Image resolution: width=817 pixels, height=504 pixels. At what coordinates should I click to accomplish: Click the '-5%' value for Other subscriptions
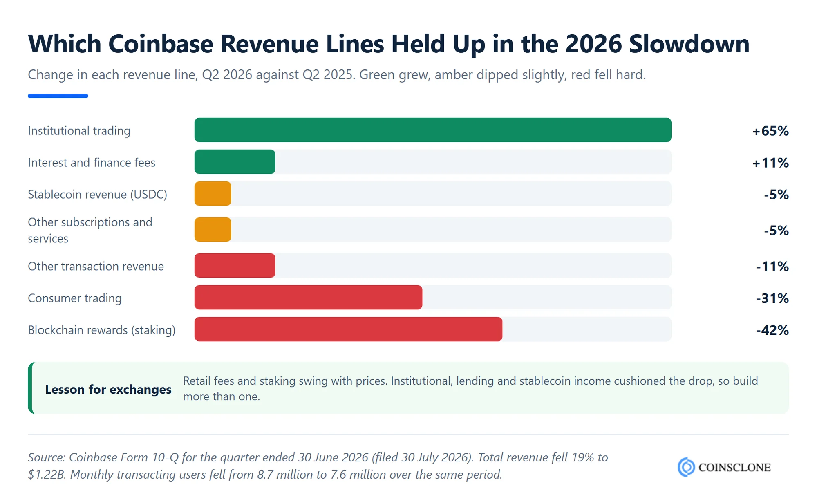pos(776,231)
